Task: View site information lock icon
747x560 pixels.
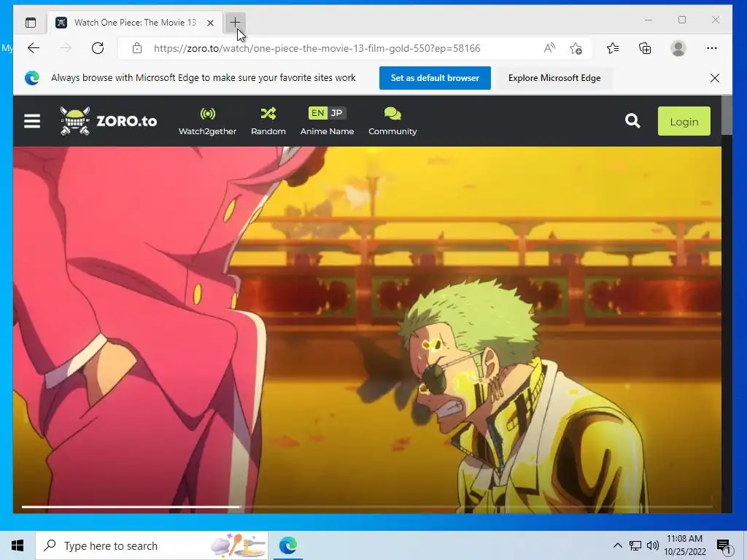Action: tap(137, 48)
